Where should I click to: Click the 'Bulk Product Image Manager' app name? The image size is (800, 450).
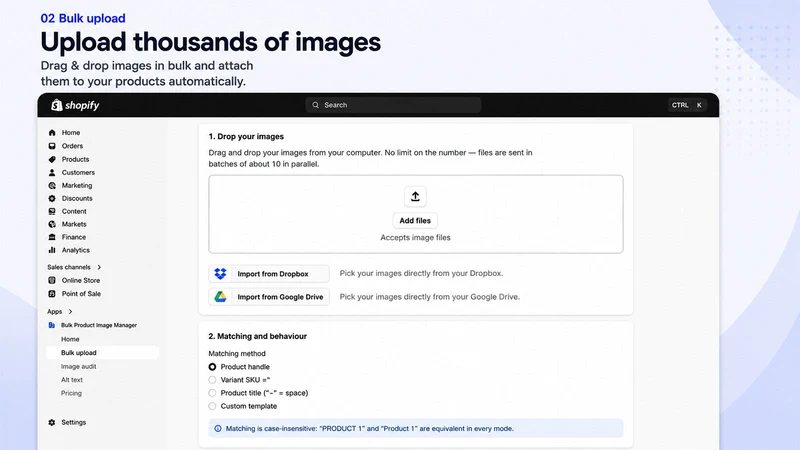pyautogui.click(x=99, y=326)
